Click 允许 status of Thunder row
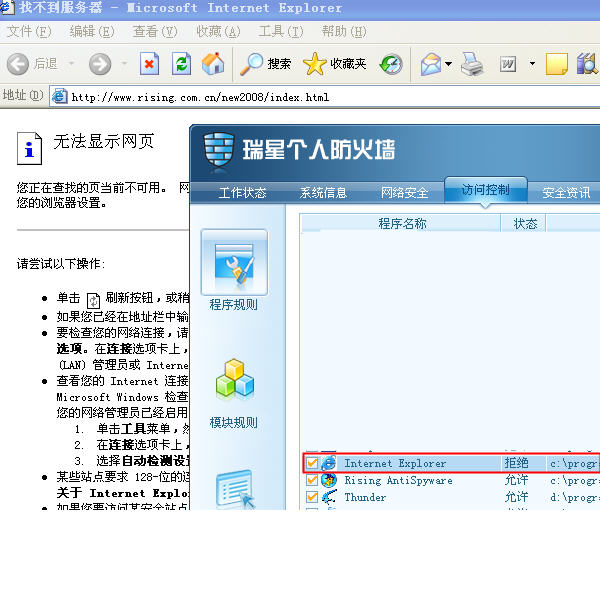The height and width of the screenshot is (600, 600). (x=516, y=497)
